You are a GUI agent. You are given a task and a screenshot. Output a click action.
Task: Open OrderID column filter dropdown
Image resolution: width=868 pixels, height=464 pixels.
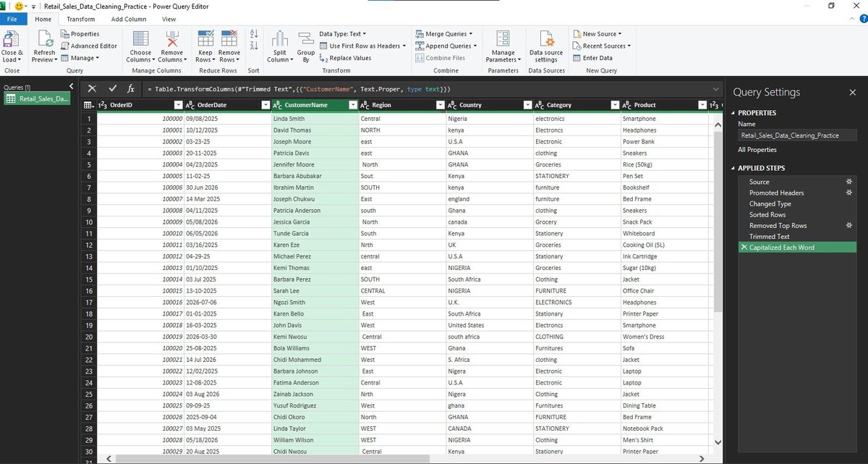(x=176, y=105)
